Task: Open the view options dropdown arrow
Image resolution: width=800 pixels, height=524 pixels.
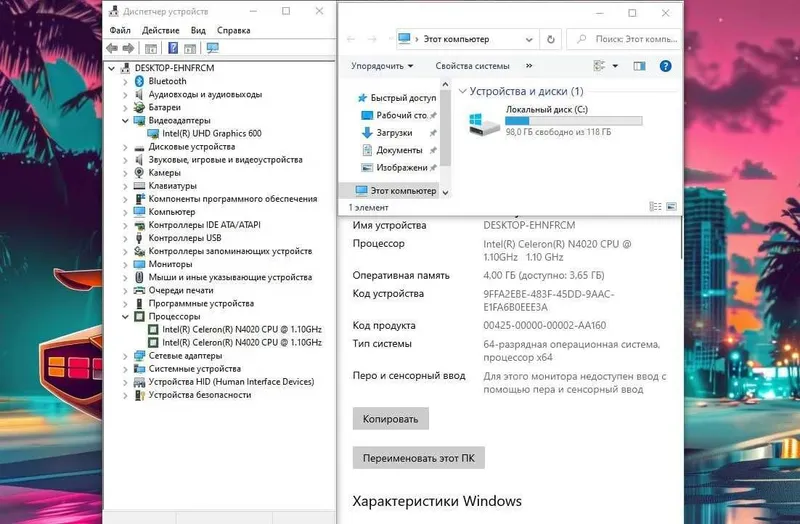Action: [x=615, y=66]
